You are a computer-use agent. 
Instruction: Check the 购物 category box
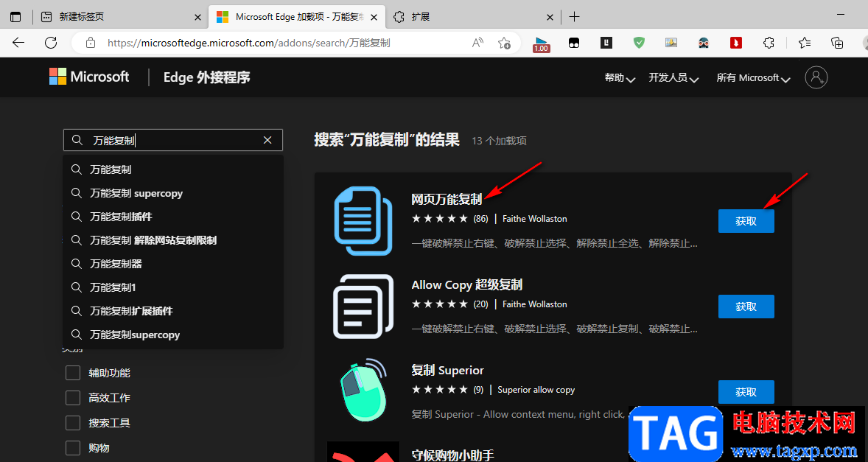73,447
